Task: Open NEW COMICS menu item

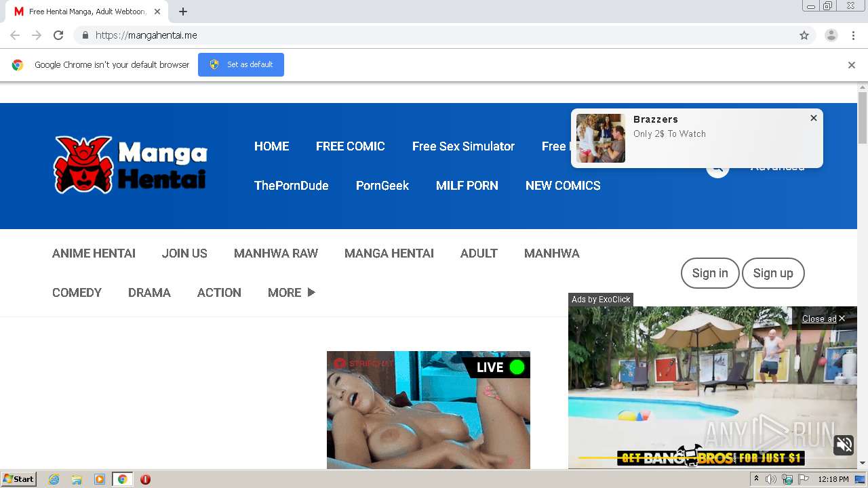Action: point(563,186)
